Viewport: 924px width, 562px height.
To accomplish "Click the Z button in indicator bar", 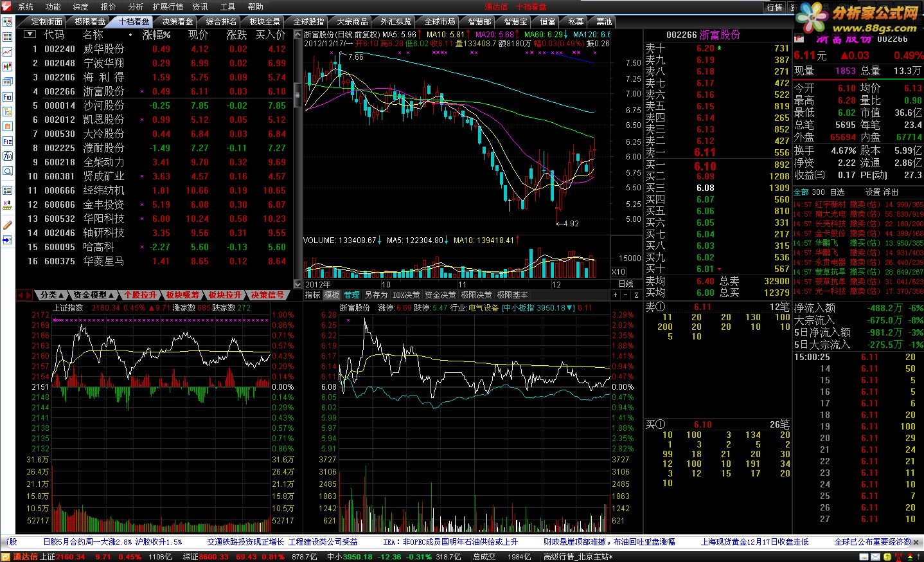I will point(636,295).
